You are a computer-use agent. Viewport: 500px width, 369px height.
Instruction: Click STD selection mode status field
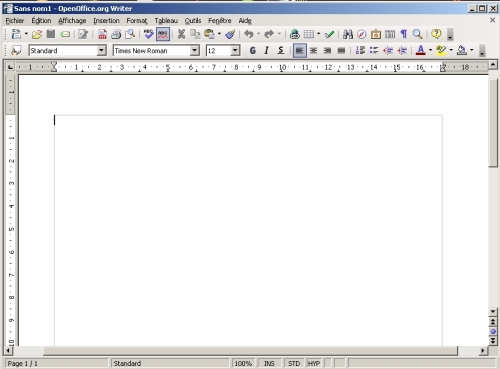coord(294,363)
